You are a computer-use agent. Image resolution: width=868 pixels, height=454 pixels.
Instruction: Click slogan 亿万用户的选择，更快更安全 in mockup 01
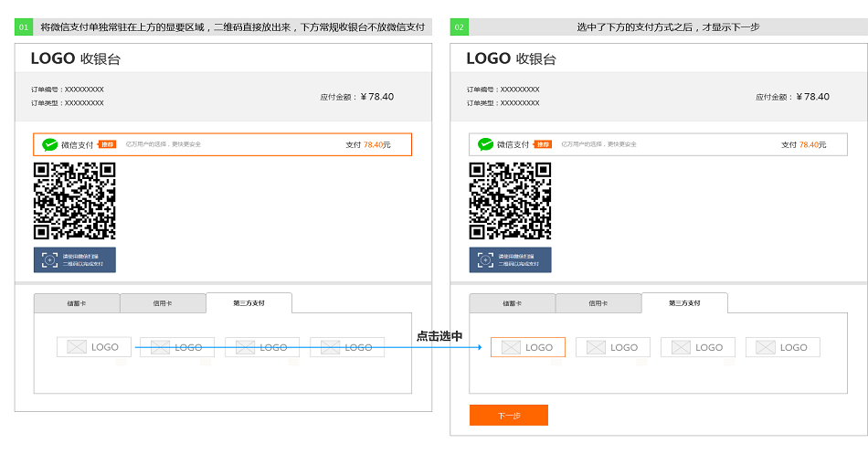tap(164, 144)
